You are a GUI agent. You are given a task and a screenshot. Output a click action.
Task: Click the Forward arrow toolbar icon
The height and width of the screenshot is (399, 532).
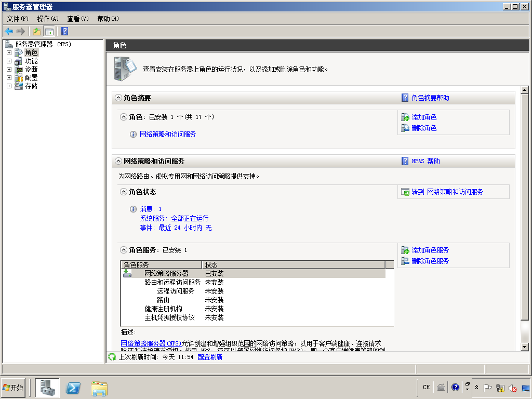coord(21,32)
